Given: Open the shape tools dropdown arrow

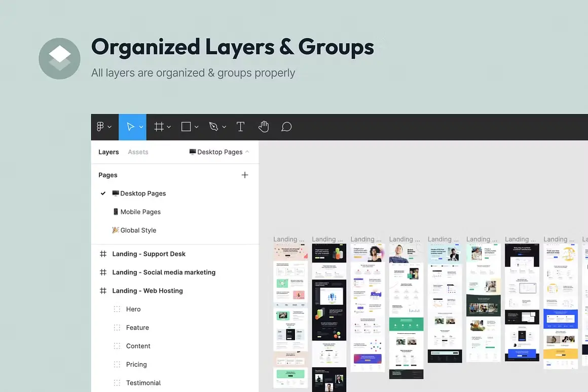Looking at the screenshot, I should coord(196,127).
